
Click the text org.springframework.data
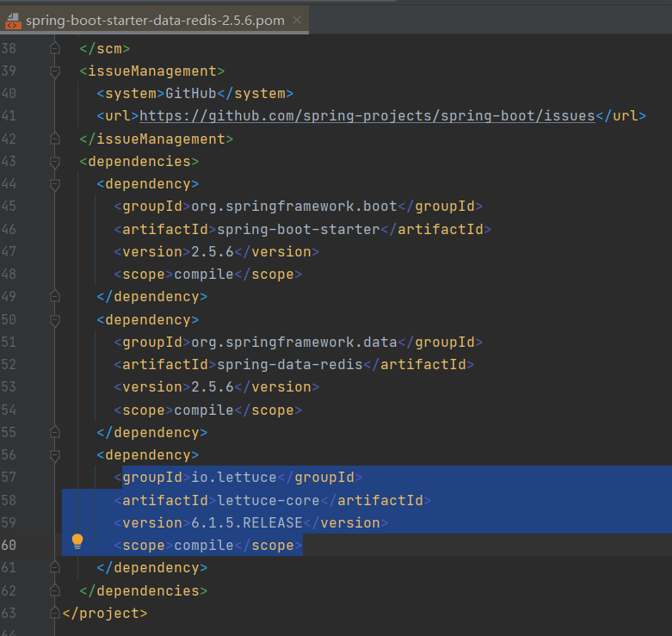point(294,342)
